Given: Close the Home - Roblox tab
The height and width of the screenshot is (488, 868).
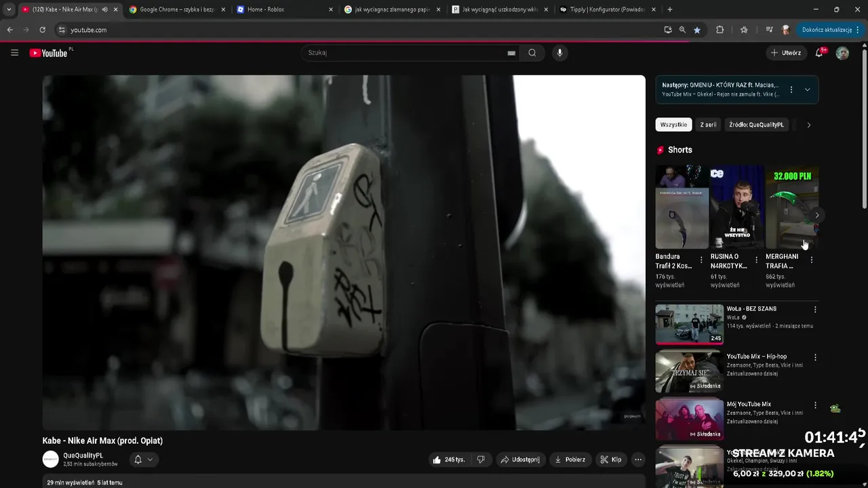Looking at the screenshot, I should [x=330, y=9].
